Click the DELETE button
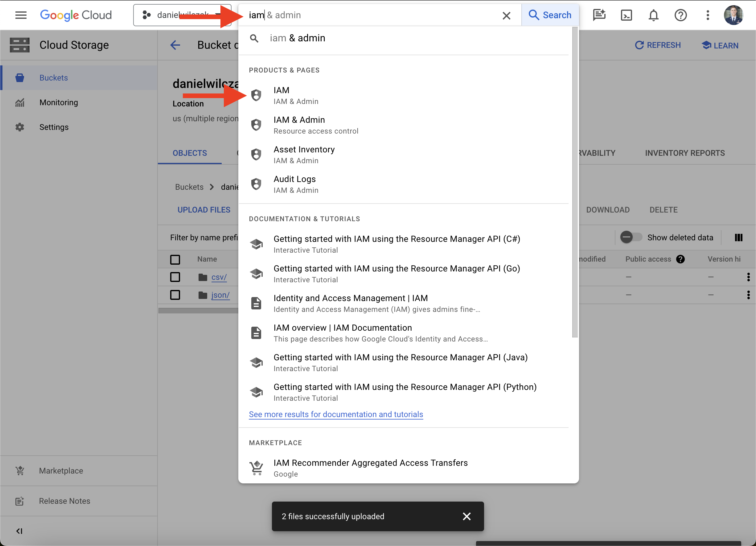756x546 pixels. pyautogui.click(x=663, y=210)
